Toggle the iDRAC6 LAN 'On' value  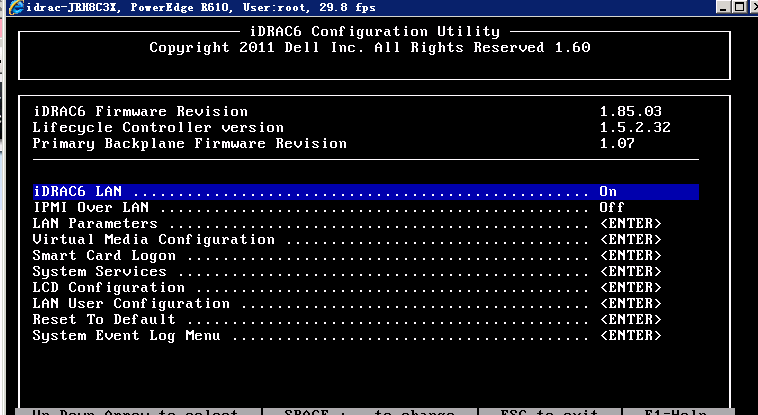coord(608,192)
